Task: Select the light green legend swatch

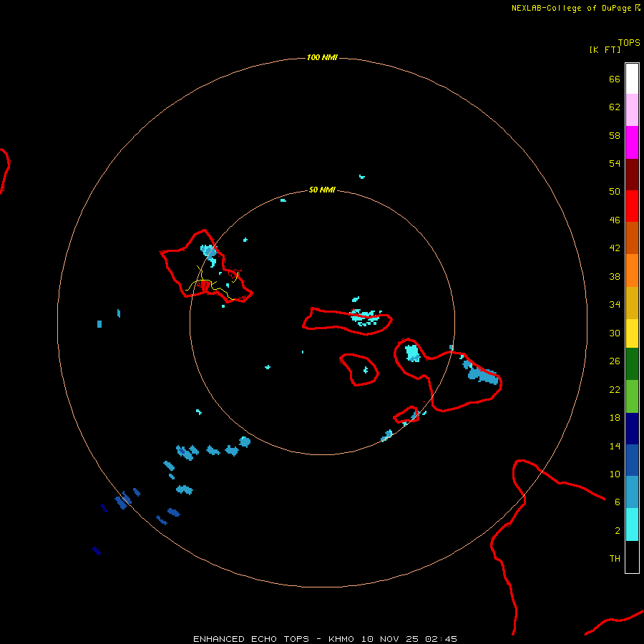Action: pyautogui.click(x=632, y=396)
